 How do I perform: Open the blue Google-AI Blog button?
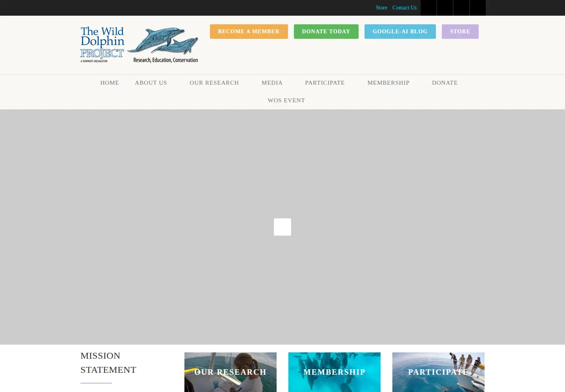(x=400, y=31)
